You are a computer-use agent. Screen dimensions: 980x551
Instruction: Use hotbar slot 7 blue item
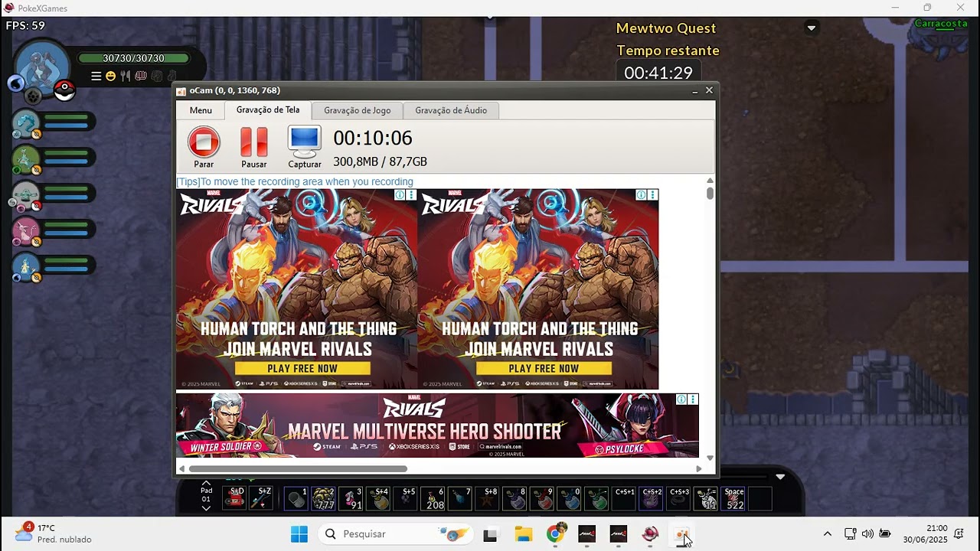[x=461, y=498]
